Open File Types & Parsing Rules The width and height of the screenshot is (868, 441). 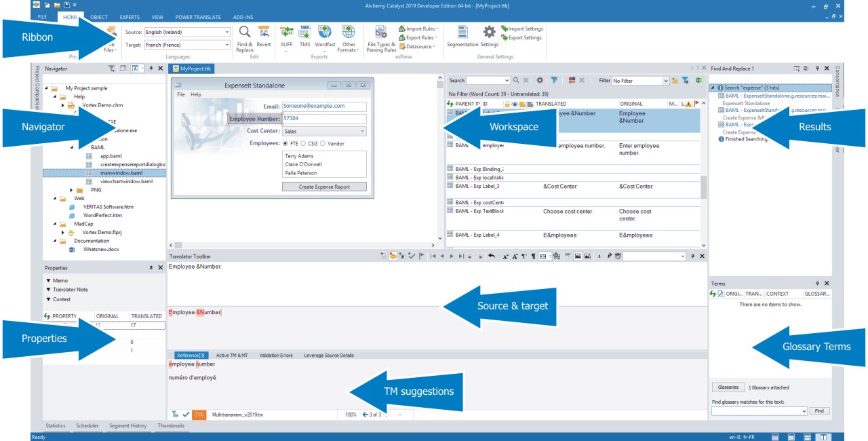tap(381, 38)
